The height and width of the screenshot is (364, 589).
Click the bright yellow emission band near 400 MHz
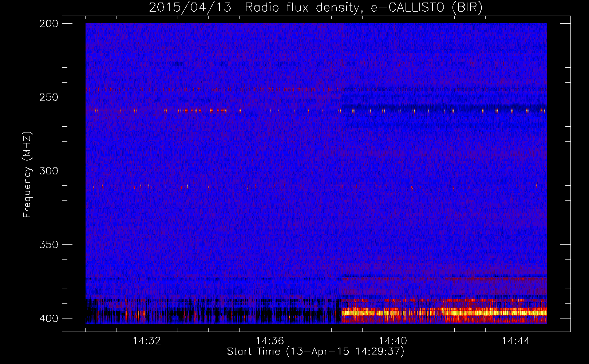point(444,313)
